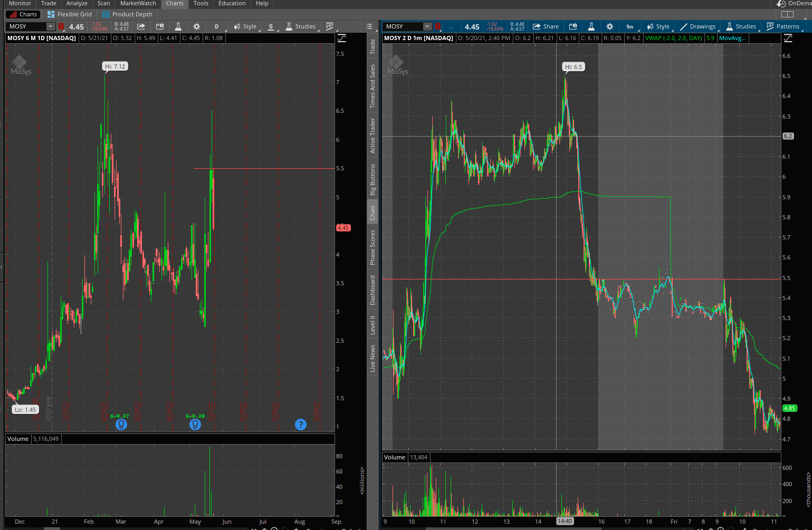Viewport: 812px width, 530px height.
Task: Open right chart thinkScript flask icon
Action: tap(591, 26)
